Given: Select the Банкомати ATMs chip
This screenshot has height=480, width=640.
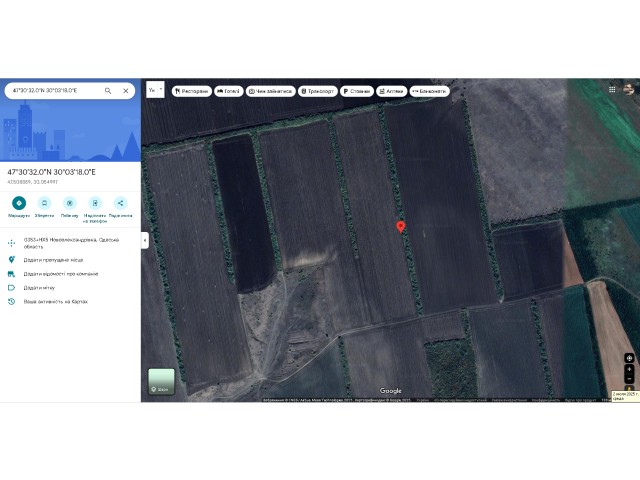Looking at the screenshot, I should (429, 91).
